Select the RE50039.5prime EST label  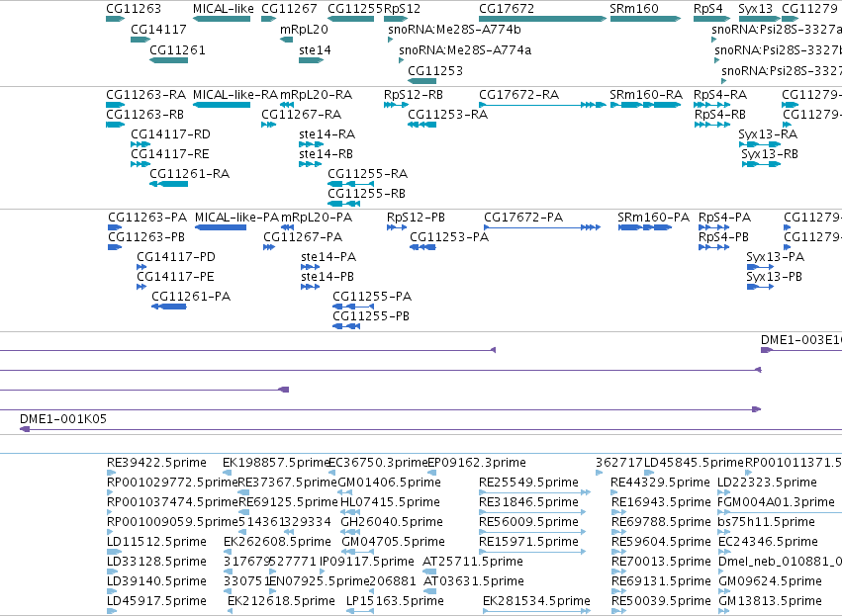tap(661, 601)
